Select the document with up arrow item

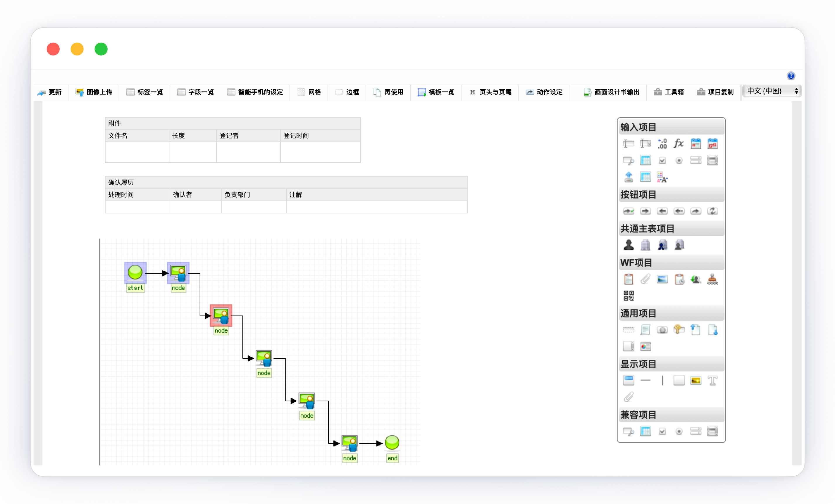(x=696, y=330)
